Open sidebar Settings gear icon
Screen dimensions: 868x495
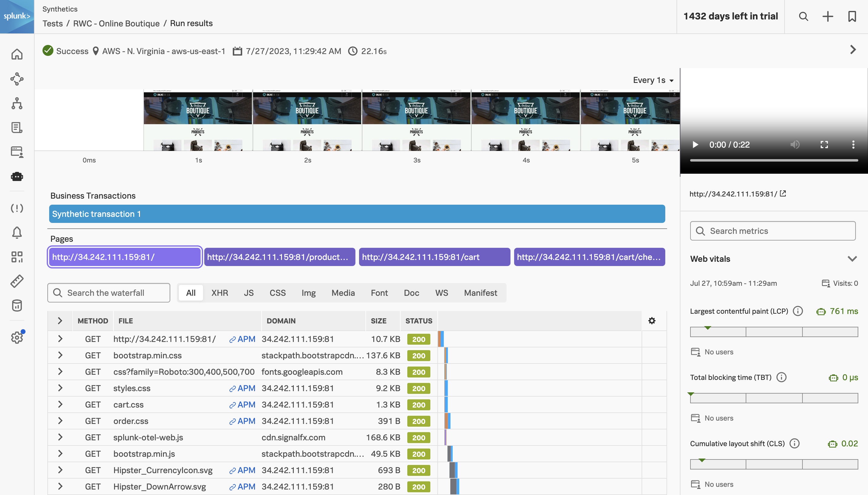click(17, 337)
